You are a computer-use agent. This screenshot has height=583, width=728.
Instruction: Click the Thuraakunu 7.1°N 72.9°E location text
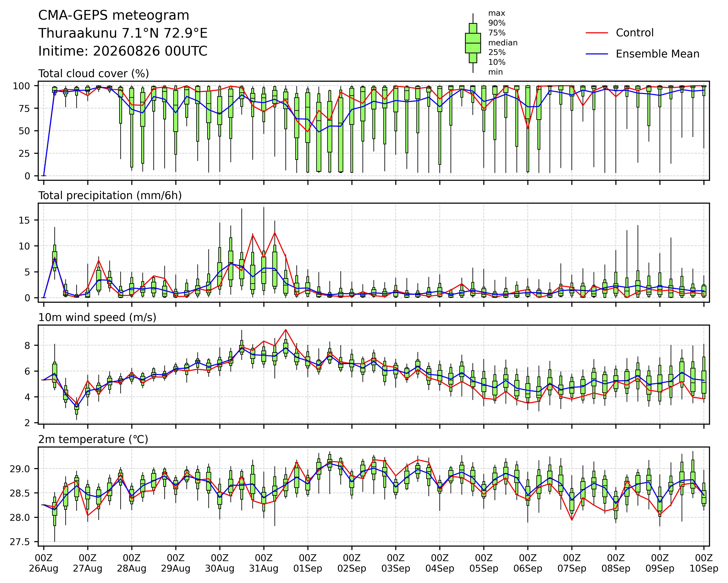click(123, 33)
